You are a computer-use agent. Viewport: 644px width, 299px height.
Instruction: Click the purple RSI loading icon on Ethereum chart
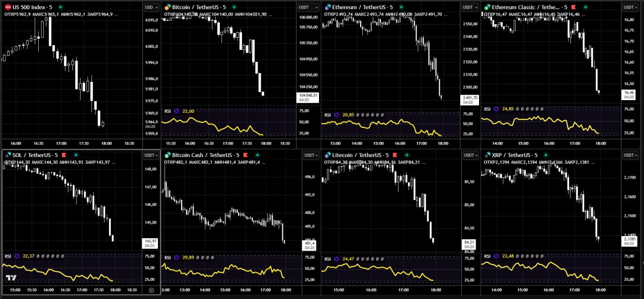336,115
